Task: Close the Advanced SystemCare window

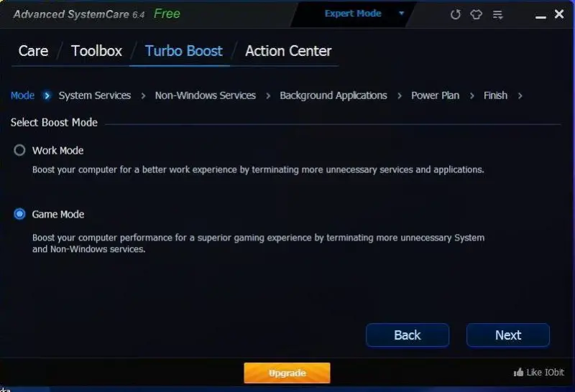Action: [x=559, y=14]
